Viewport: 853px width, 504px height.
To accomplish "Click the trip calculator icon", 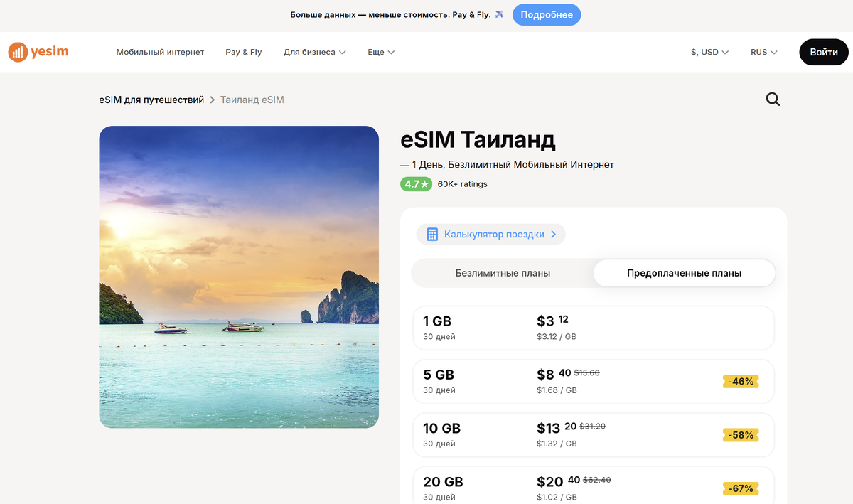I will click(x=431, y=235).
